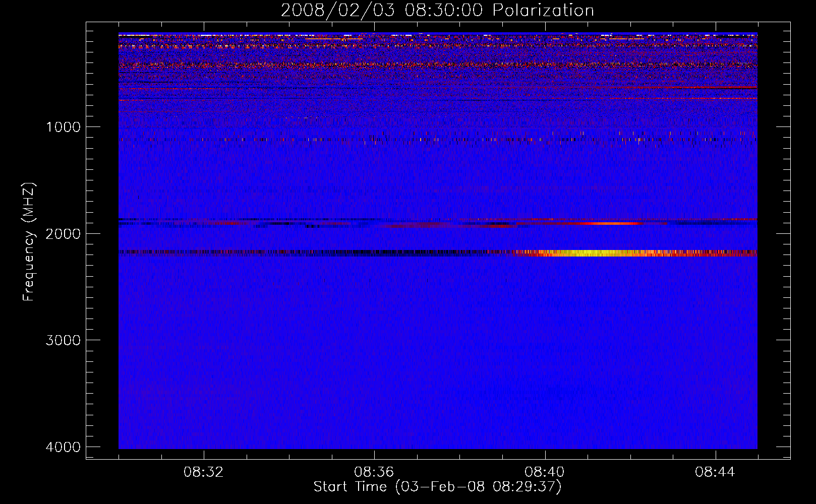Click the 08:40 time tick label
Viewport: 816px width, 504px height.
tap(545, 472)
